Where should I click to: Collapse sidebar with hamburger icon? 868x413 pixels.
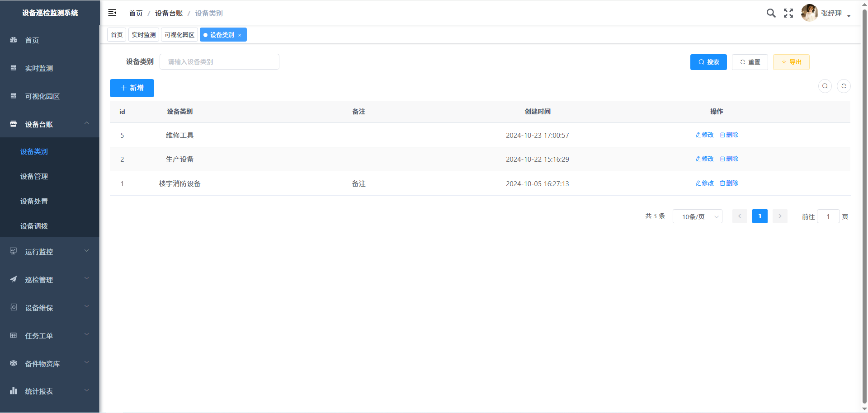pos(112,13)
